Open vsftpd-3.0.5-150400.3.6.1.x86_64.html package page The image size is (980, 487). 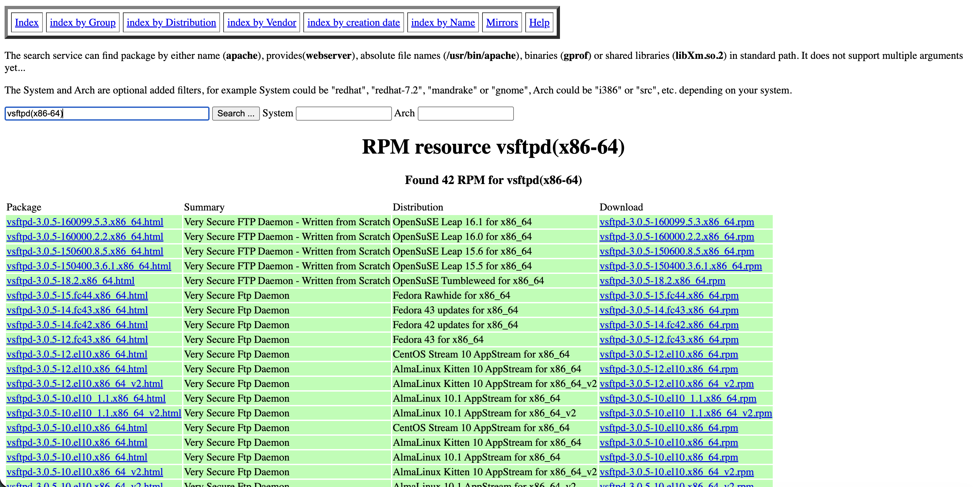coord(89,266)
